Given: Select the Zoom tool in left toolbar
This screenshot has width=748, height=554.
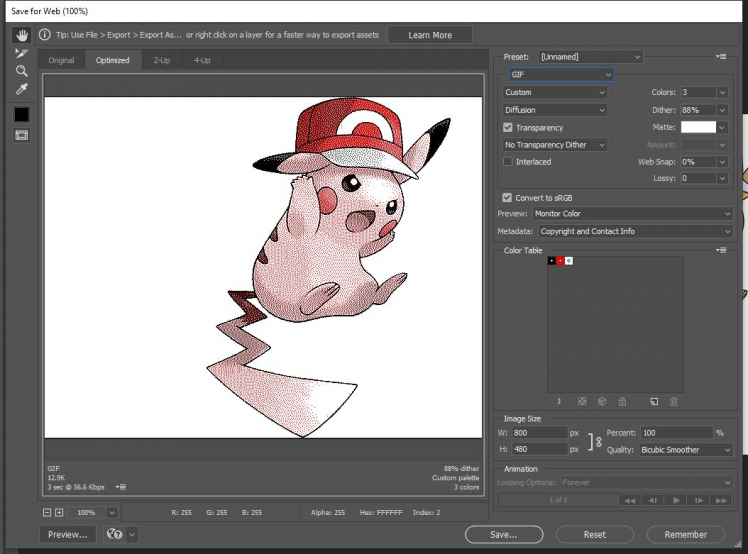Looking at the screenshot, I should click(x=21, y=71).
